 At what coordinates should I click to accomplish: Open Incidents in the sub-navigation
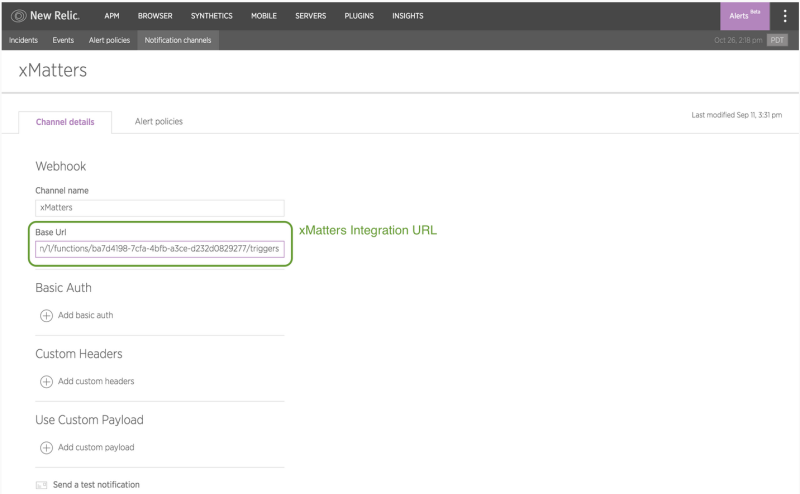[22, 40]
